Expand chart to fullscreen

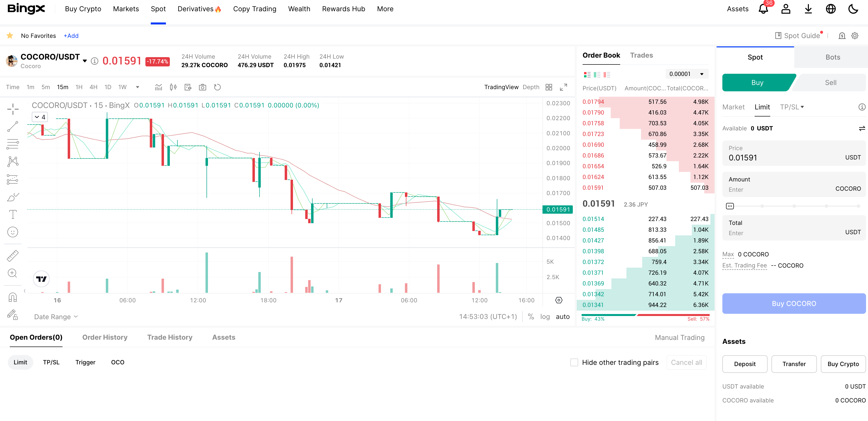tap(563, 87)
